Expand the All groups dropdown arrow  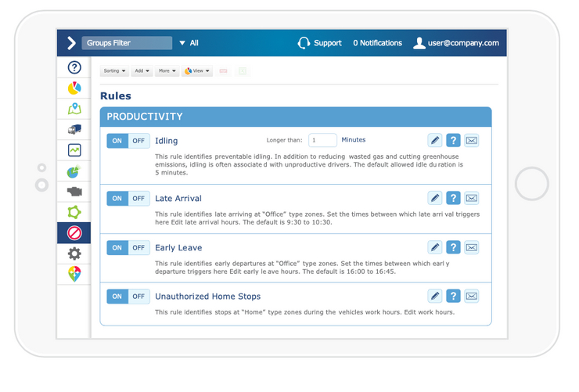pos(182,43)
